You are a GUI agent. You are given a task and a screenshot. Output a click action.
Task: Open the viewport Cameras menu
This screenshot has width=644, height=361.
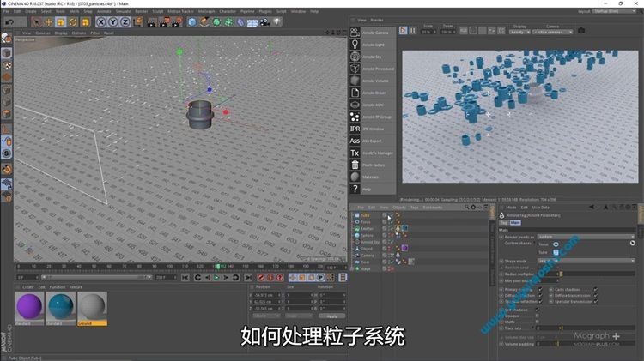tap(43, 33)
